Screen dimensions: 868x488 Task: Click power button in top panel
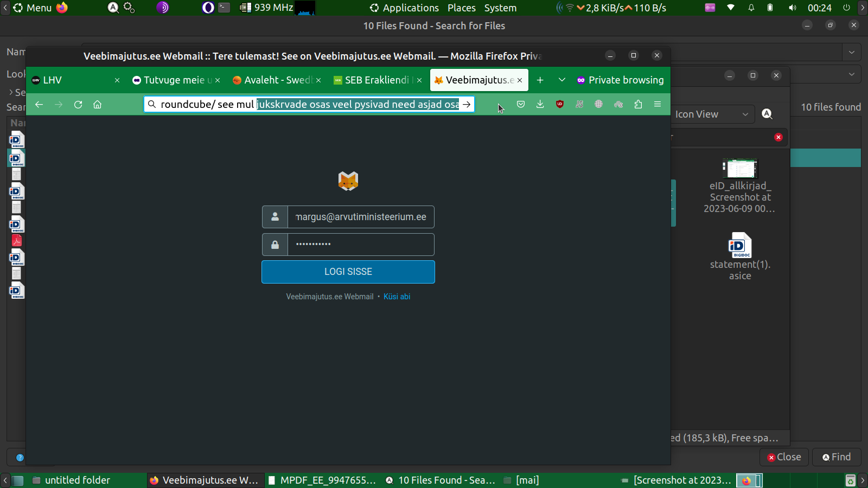[846, 8]
